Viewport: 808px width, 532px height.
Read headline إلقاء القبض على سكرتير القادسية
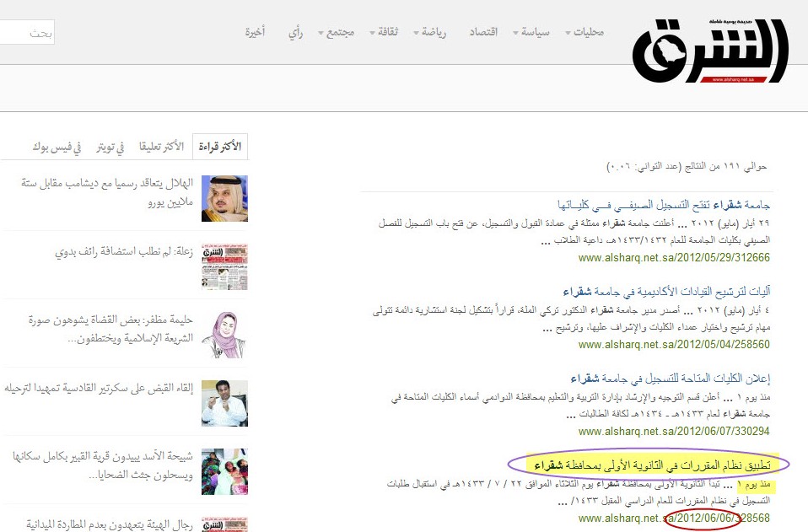click(x=99, y=389)
